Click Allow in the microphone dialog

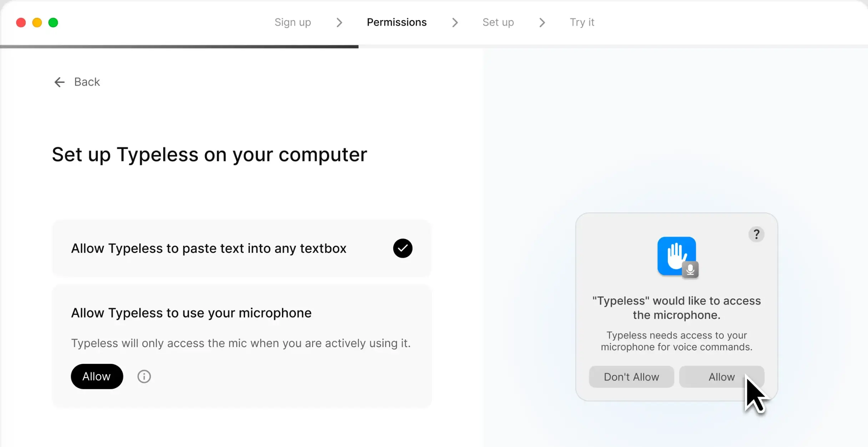point(721,377)
